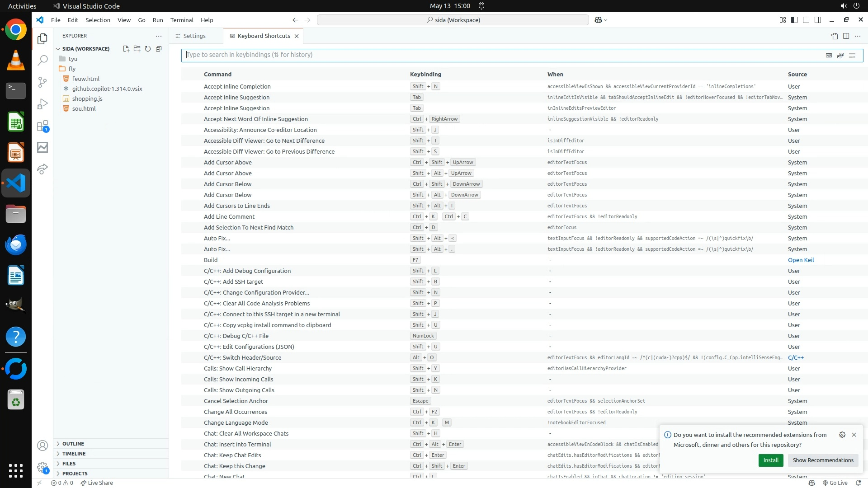Image resolution: width=868 pixels, height=488 pixels.
Task: Switch to the Settings tab
Action: [194, 36]
